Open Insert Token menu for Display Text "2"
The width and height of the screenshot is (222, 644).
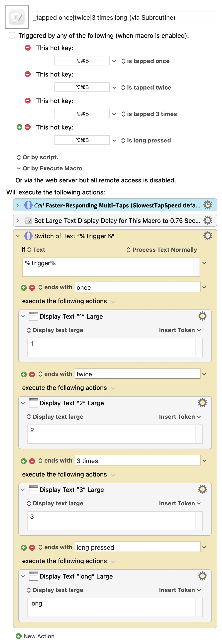pyautogui.click(x=179, y=417)
